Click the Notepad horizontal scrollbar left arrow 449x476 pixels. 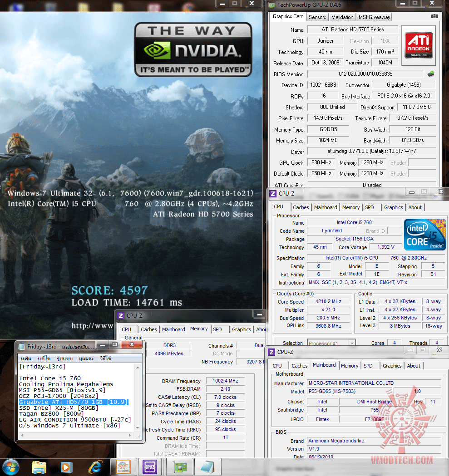click(x=22, y=435)
